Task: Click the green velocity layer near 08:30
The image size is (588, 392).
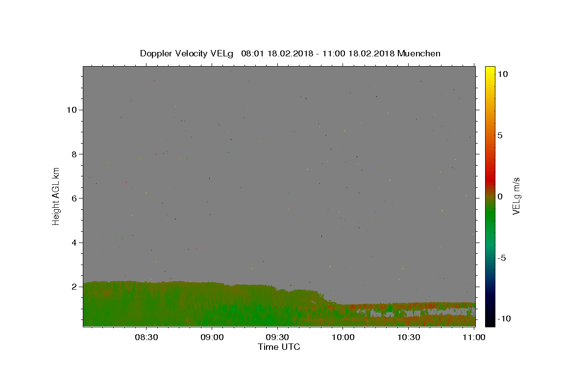Action: tap(147, 304)
